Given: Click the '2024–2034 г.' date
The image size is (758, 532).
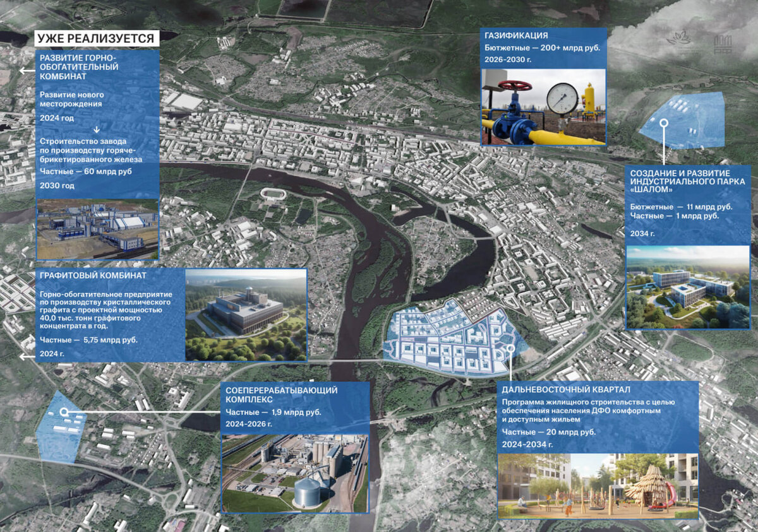Looking at the screenshot, I should (x=527, y=444).
